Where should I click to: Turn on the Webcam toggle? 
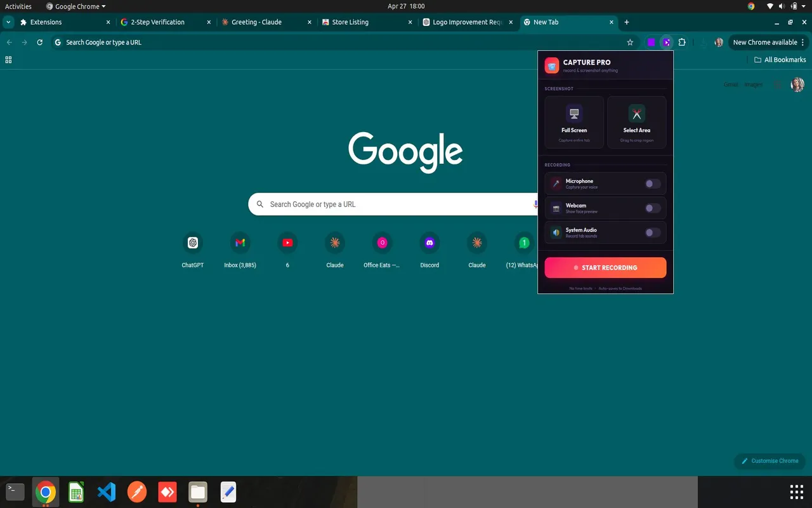click(x=653, y=208)
